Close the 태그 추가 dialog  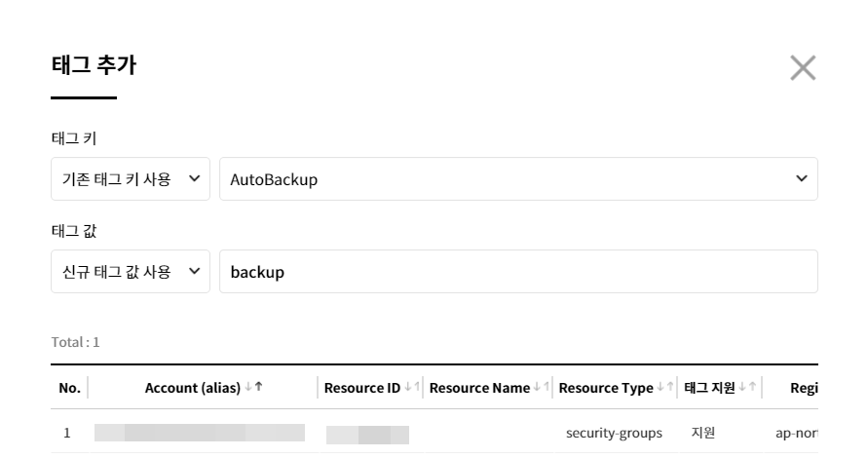point(802,68)
